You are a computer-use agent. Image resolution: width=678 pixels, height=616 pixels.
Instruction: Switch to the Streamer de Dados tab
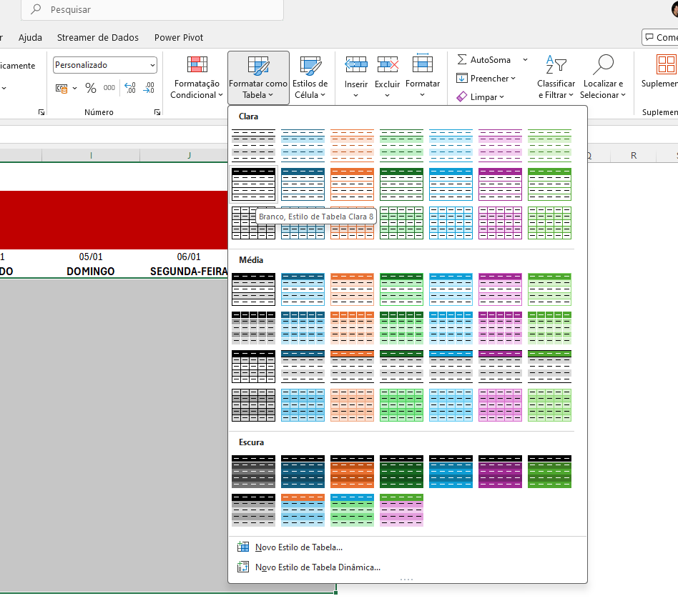[x=98, y=37]
